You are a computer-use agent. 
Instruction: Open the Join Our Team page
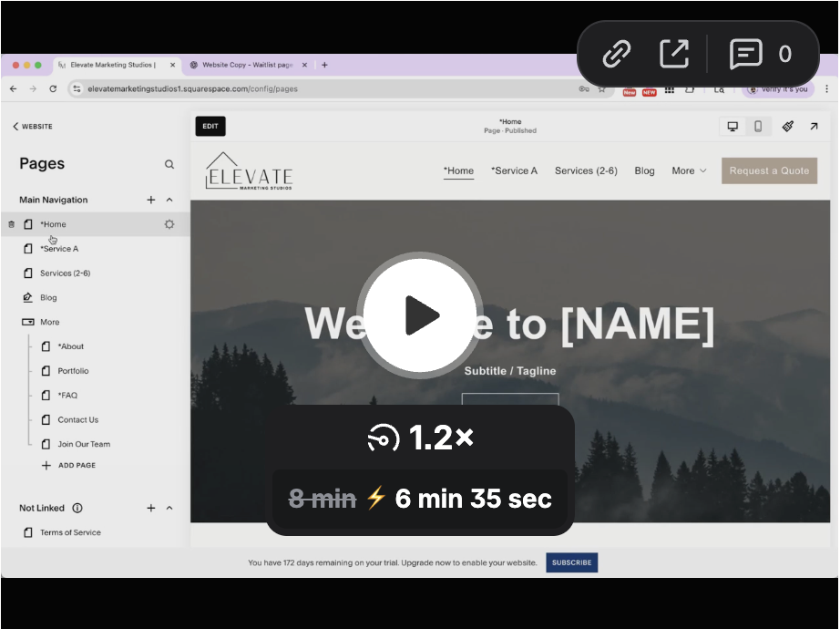click(84, 445)
